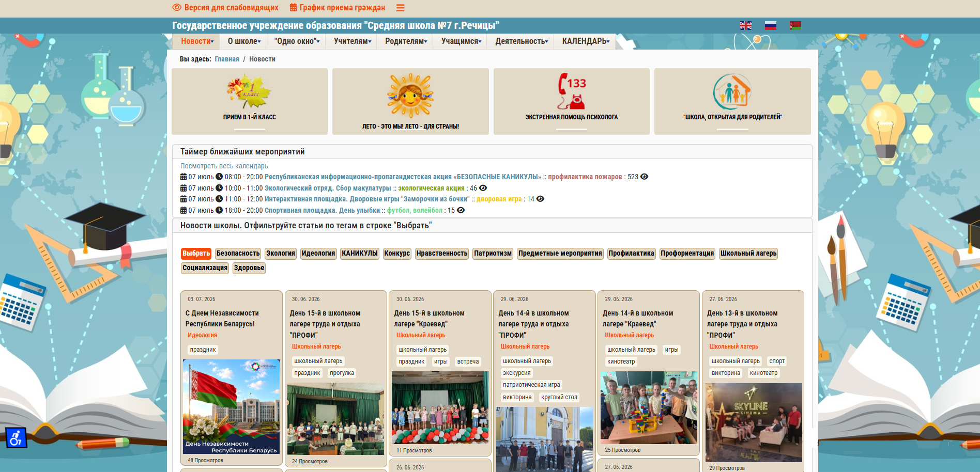Toggle views eye for Заморочки из бочки event

pos(540,199)
